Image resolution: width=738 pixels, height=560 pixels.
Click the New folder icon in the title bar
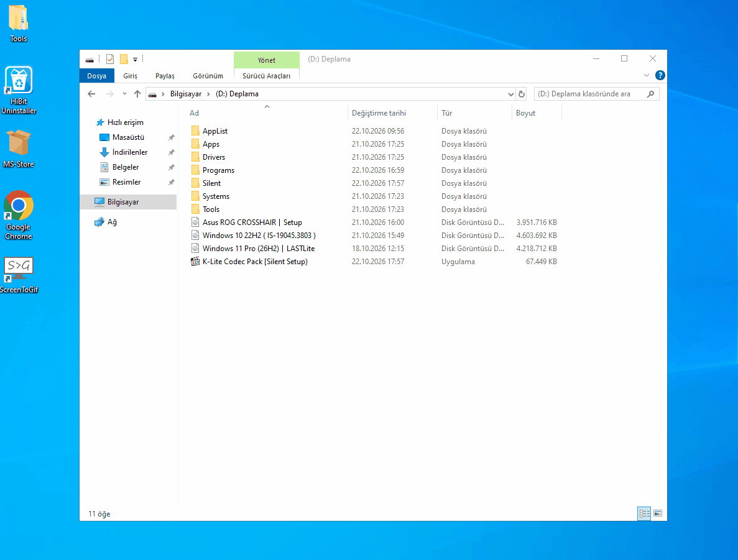(x=124, y=59)
